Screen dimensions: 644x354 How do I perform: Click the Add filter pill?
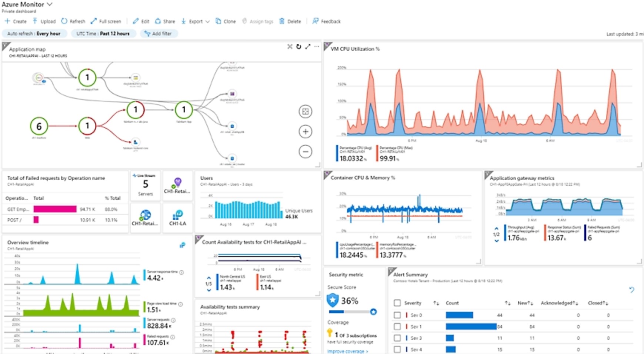pyautogui.click(x=159, y=34)
